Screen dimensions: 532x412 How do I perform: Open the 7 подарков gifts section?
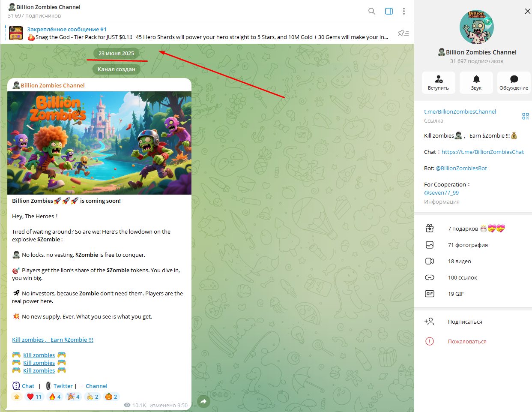pos(473,229)
